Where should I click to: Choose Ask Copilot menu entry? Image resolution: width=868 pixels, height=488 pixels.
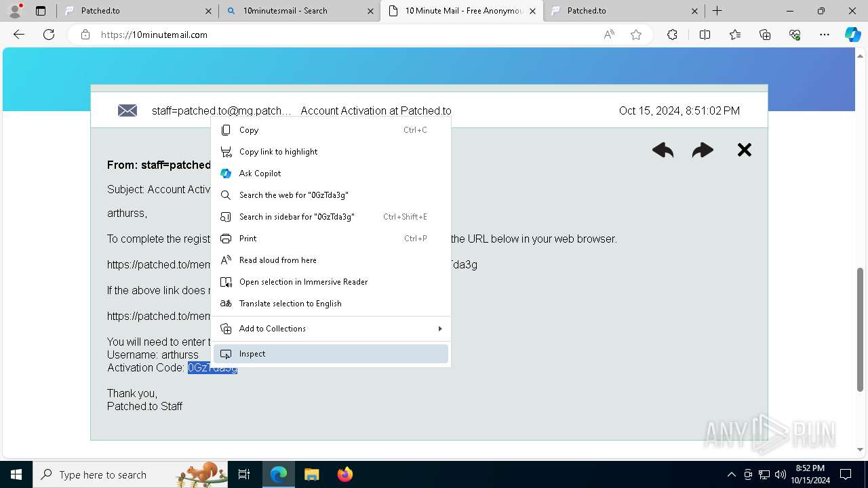click(x=331, y=174)
